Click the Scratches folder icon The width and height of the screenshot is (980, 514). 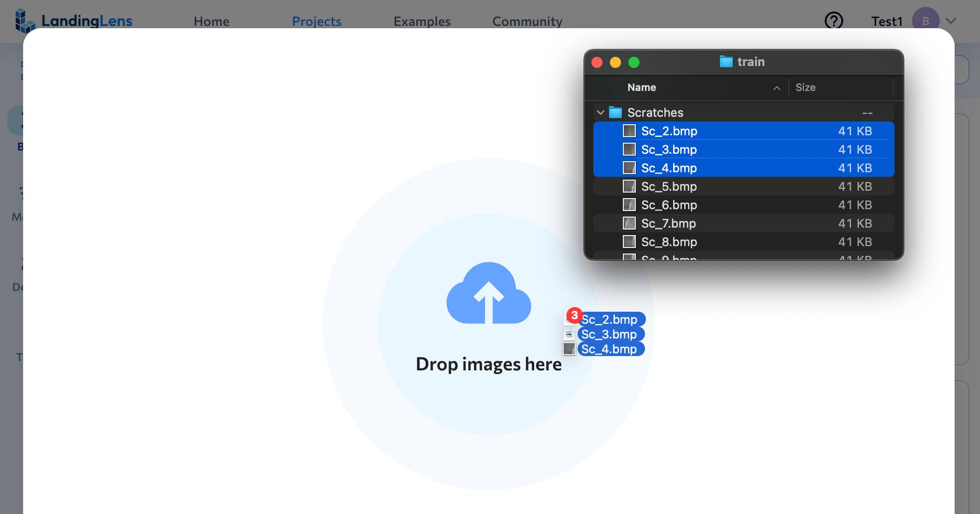coord(615,112)
